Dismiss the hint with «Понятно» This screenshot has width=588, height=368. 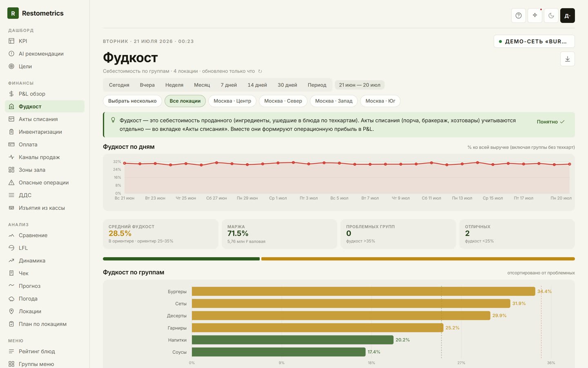click(550, 122)
